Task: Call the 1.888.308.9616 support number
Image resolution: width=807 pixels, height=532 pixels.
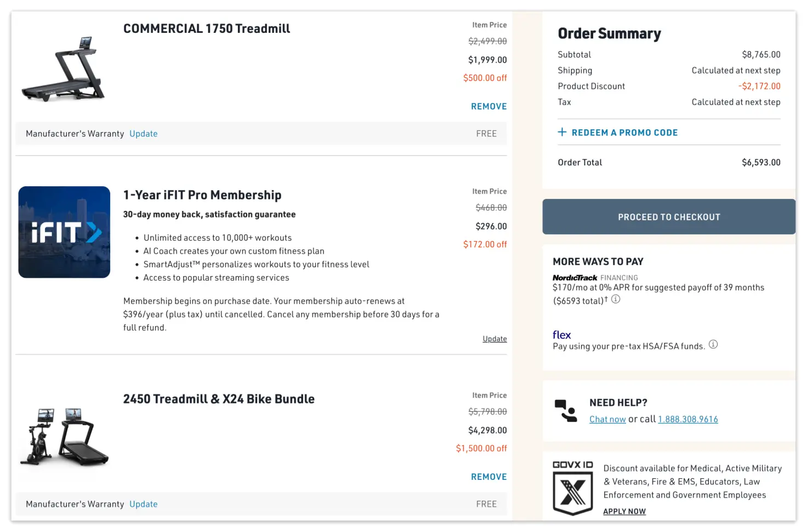Action: point(688,419)
